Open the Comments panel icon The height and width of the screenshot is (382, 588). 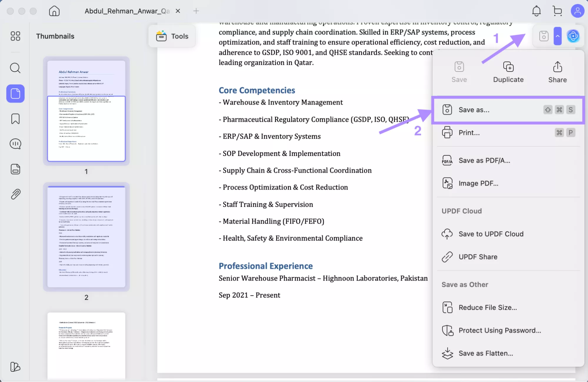point(15,144)
